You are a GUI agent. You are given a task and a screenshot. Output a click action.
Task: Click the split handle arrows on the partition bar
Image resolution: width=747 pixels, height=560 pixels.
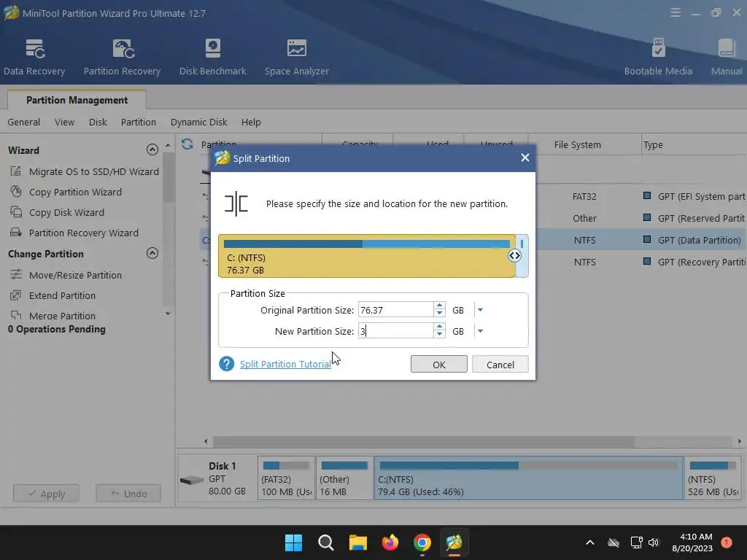coord(514,256)
